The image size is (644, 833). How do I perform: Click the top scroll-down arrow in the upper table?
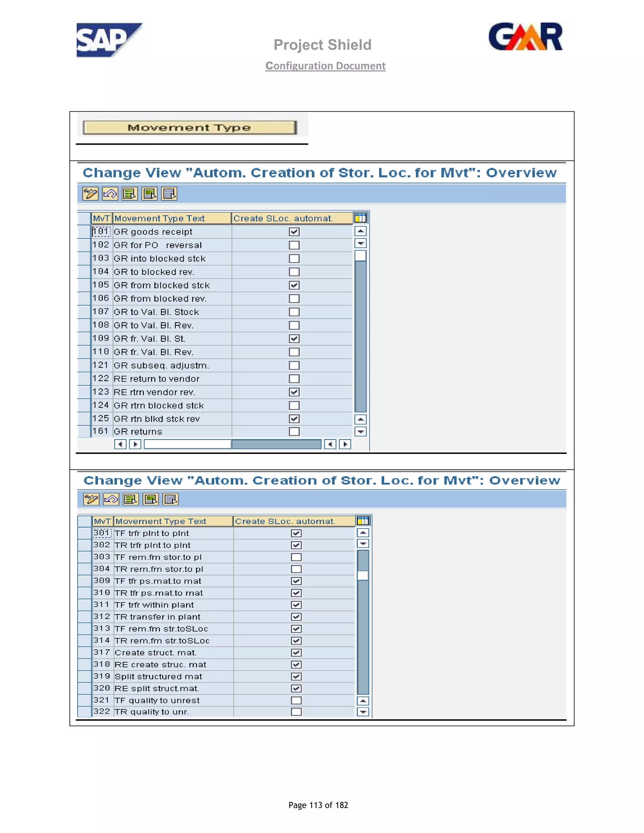(361, 243)
